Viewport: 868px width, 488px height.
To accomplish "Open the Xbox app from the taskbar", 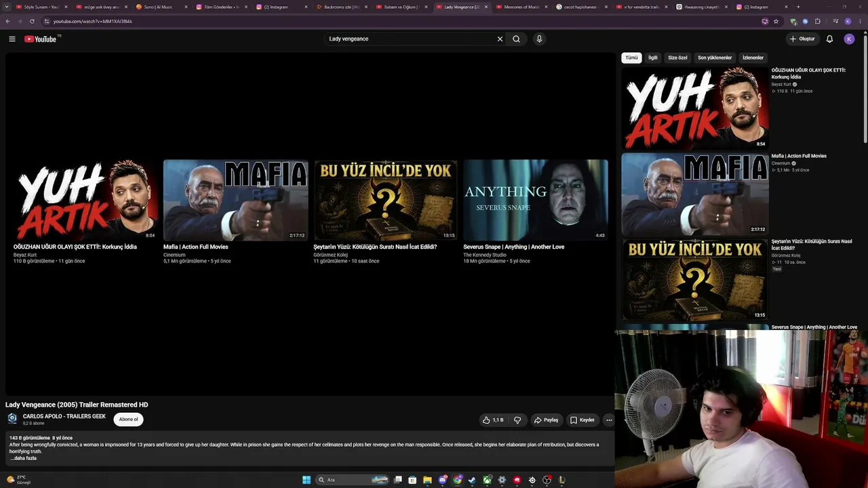I will pos(487,480).
